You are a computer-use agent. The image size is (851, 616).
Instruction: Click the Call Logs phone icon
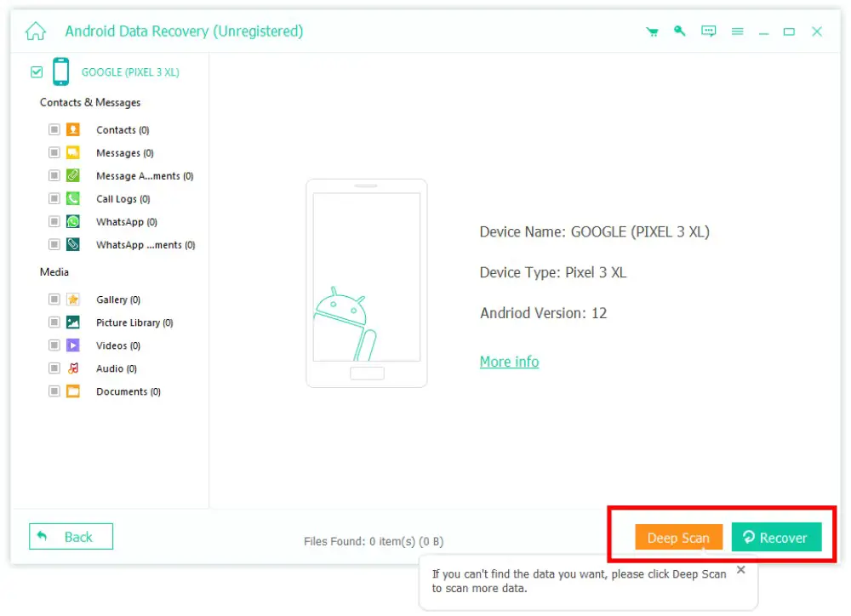(72, 198)
